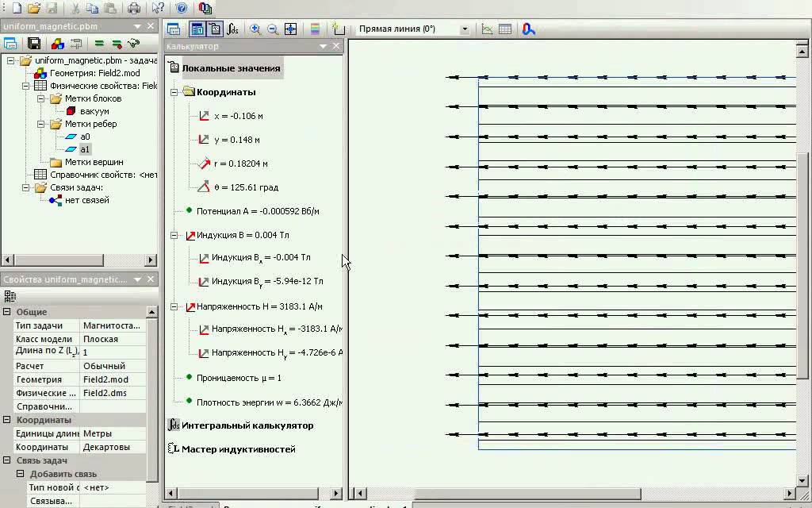Click Проницаемость μ = 1 row
Image resolution: width=812 pixels, height=508 pixels.
pyautogui.click(x=239, y=379)
